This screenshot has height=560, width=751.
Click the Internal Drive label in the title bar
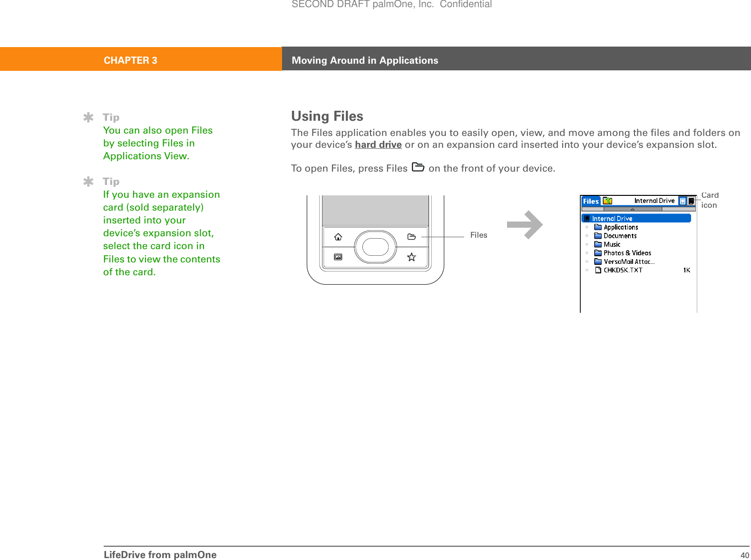[654, 201]
